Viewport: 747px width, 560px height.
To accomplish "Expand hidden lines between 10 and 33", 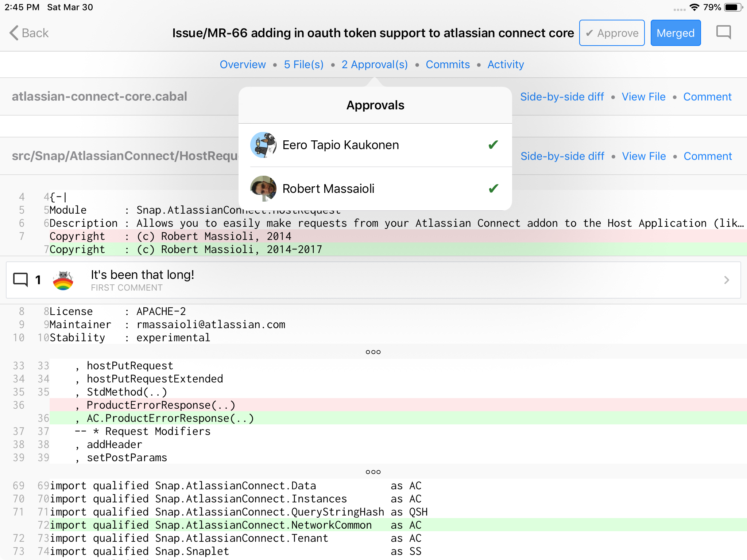I will (373, 352).
